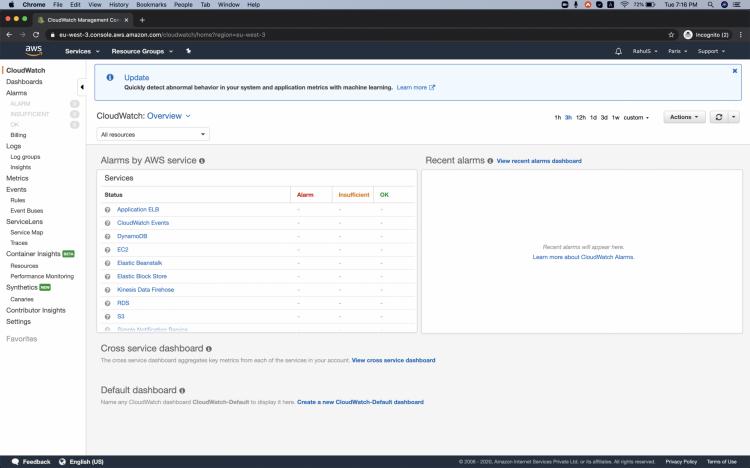Click info icon beside Cross service dashboard

[209, 349]
